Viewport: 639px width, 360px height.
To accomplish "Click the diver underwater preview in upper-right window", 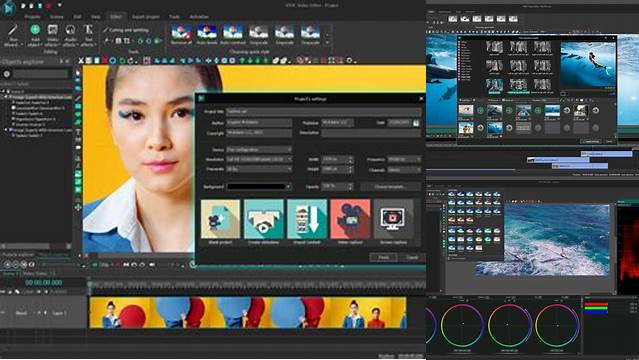I will [588, 64].
